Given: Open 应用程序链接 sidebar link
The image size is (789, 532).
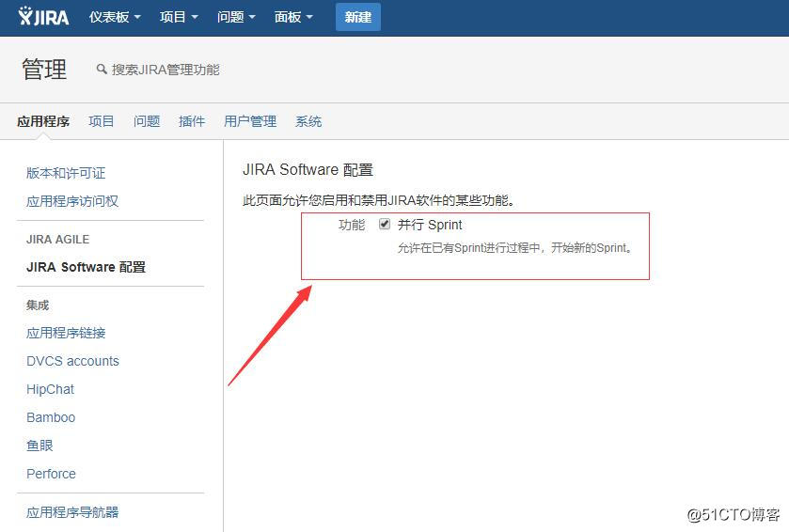Looking at the screenshot, I should click(66, 333).
